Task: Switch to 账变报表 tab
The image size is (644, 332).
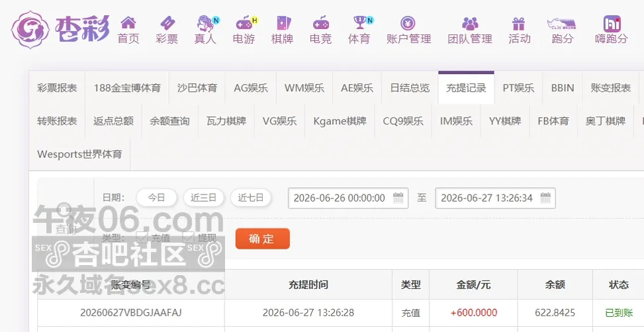Action: 611,87
